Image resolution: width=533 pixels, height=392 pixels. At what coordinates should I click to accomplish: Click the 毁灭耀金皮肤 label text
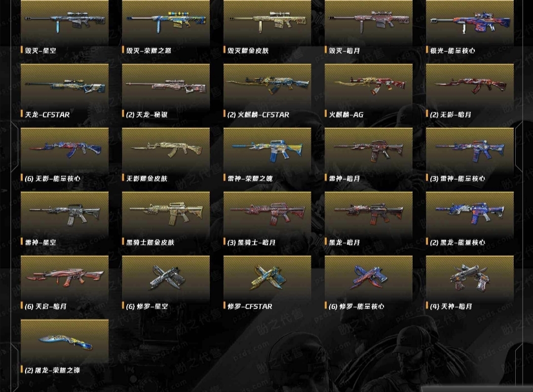pyautogui.click(x=248, y=51)
